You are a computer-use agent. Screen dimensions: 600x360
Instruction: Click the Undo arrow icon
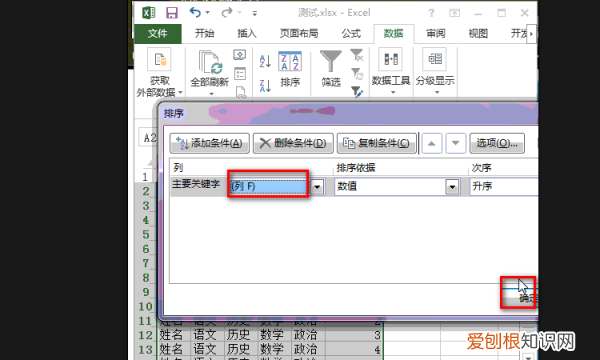195,13
